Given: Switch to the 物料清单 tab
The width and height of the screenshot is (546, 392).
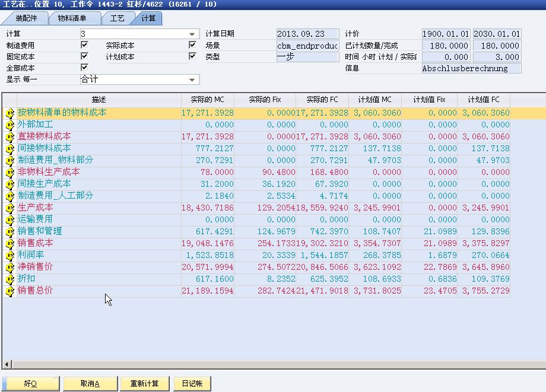Looking at the screenshot, I should 72,19.
